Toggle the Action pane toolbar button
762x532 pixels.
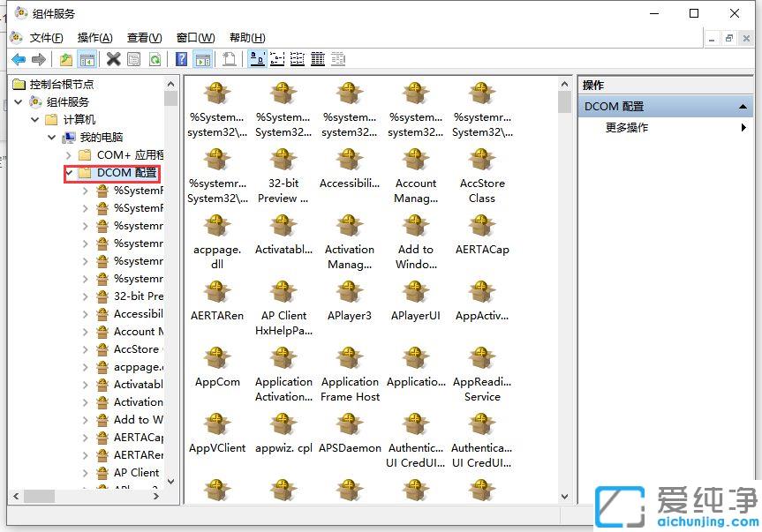point(203,59)
